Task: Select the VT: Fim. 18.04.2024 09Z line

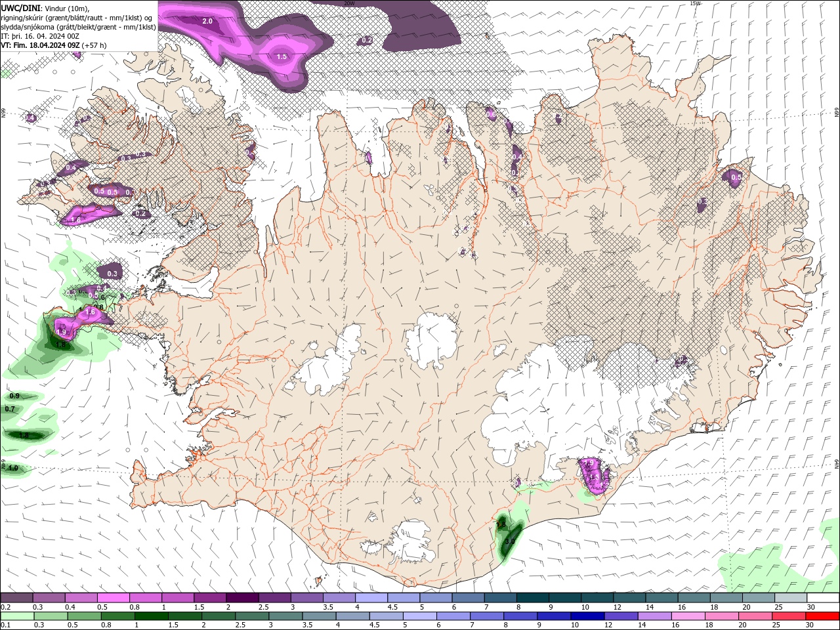Action: 54,45
